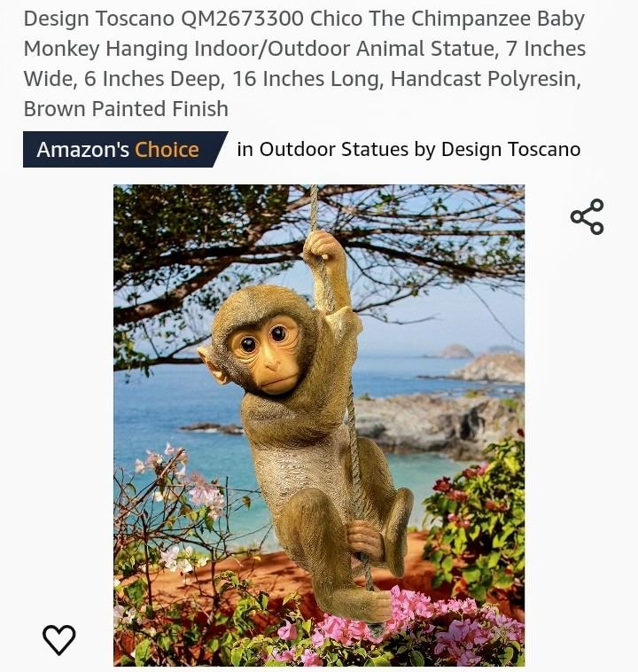Open the hanging monkey product photo
The height and width of the screenshot is (672, 638).
(319, 426)
